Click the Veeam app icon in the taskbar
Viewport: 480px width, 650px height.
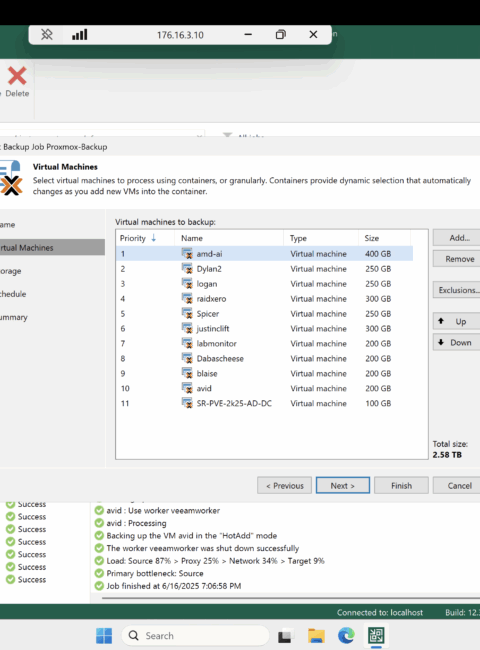(x=376, y=635)
